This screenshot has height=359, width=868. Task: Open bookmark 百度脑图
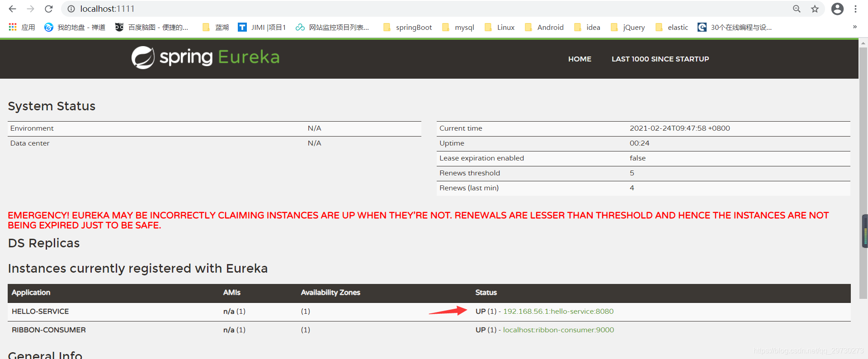[151, 27]
